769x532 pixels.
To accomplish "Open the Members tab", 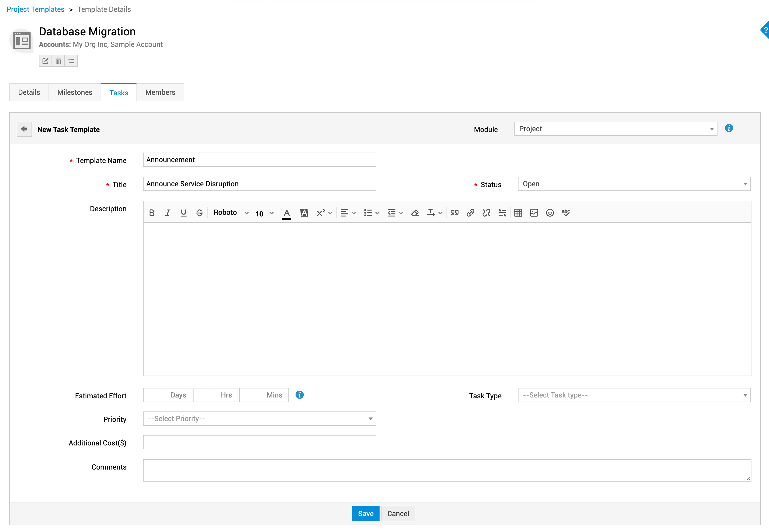I will tap(160, 92).
